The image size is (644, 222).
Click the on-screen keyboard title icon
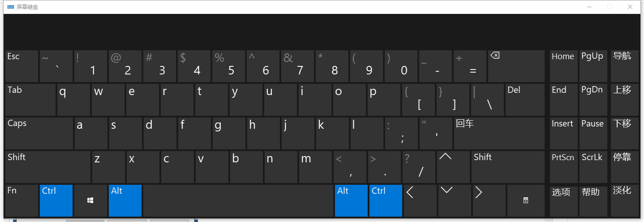(x=11, y=7)
